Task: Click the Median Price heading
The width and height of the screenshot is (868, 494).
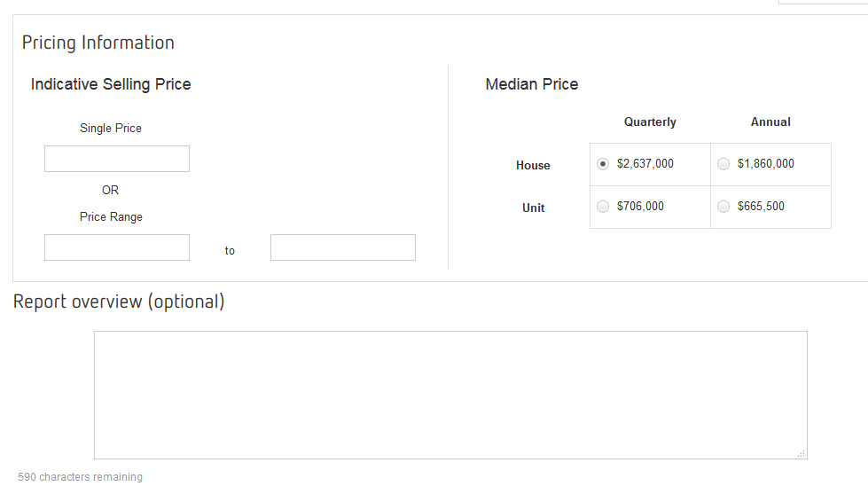Action: (532, 84)
